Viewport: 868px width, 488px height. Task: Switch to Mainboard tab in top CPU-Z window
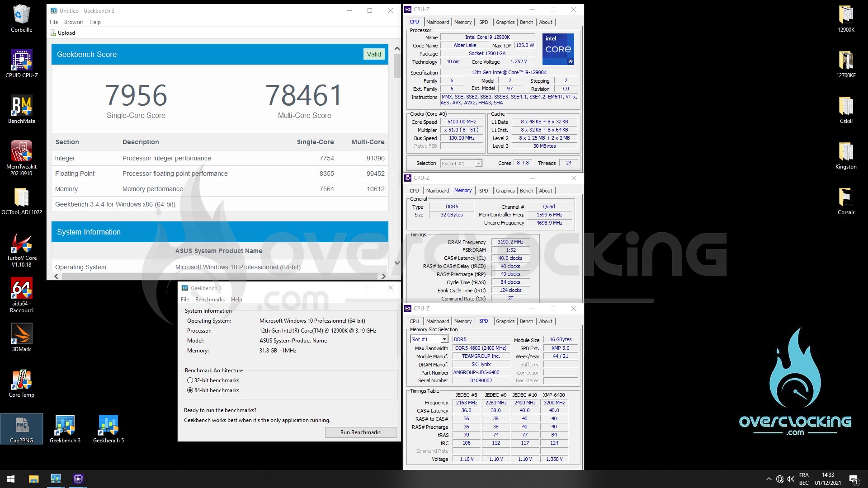coord(438,22)
